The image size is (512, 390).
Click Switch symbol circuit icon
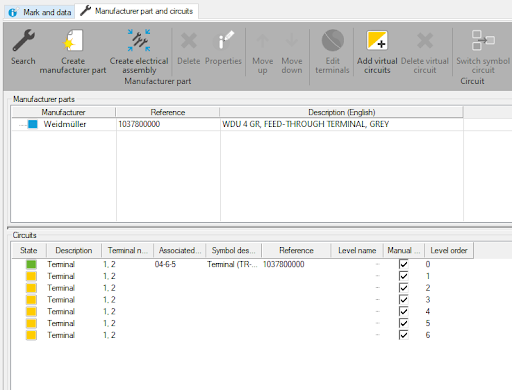click(483, 40)
